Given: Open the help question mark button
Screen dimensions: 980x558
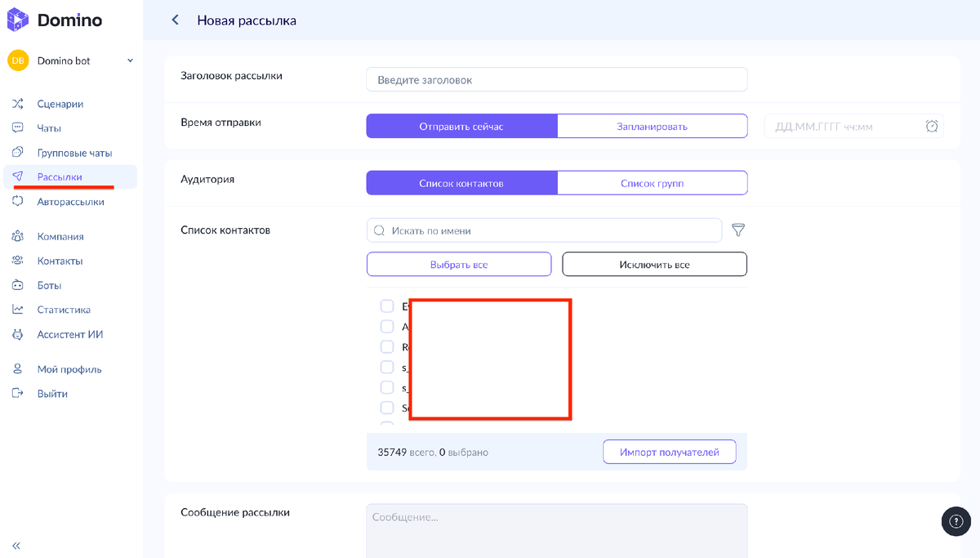Looking at the screenshot, I should click(x=956, y=521).
